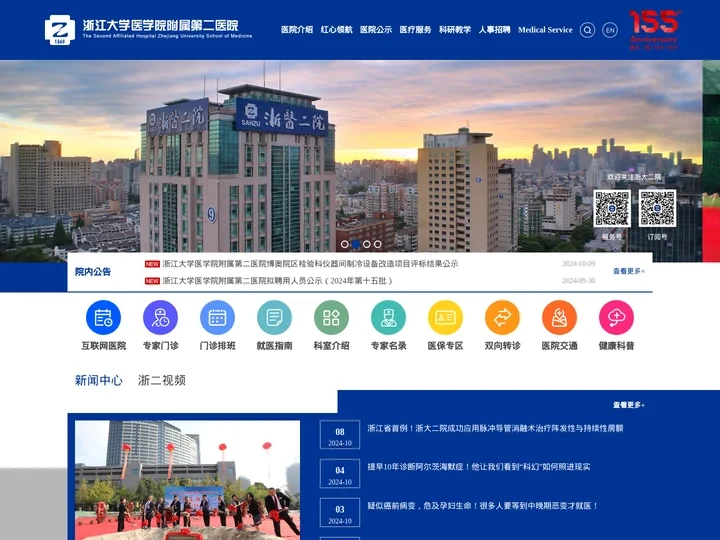Select the fourth banner carousel dot
This screenshot has height=540, width=720.
[377, 244]
